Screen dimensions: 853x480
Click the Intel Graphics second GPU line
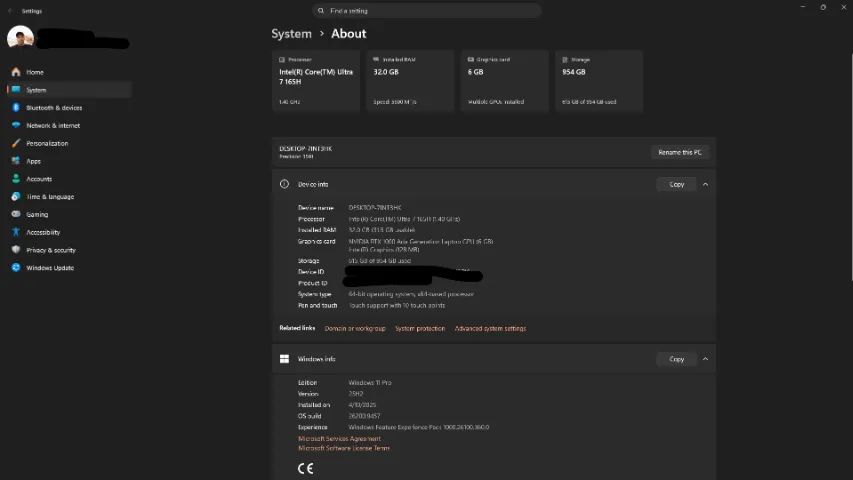pyautogui.click(x=384, y=250)
